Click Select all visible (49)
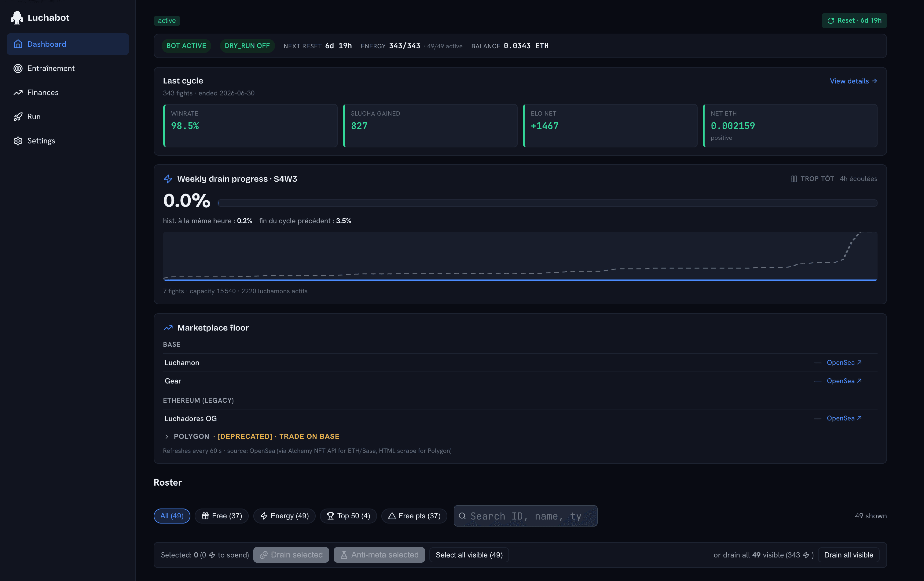 point(469,555)
